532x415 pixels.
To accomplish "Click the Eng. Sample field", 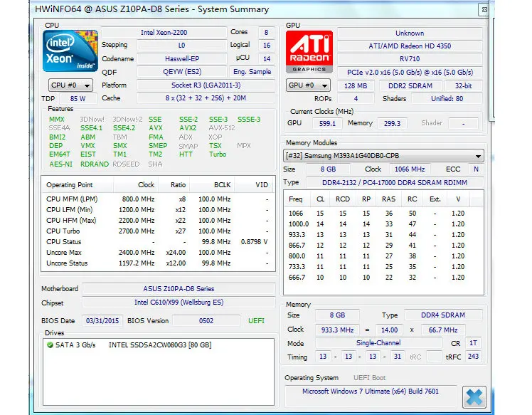I will pyautogui.click(x=252, y=72).
